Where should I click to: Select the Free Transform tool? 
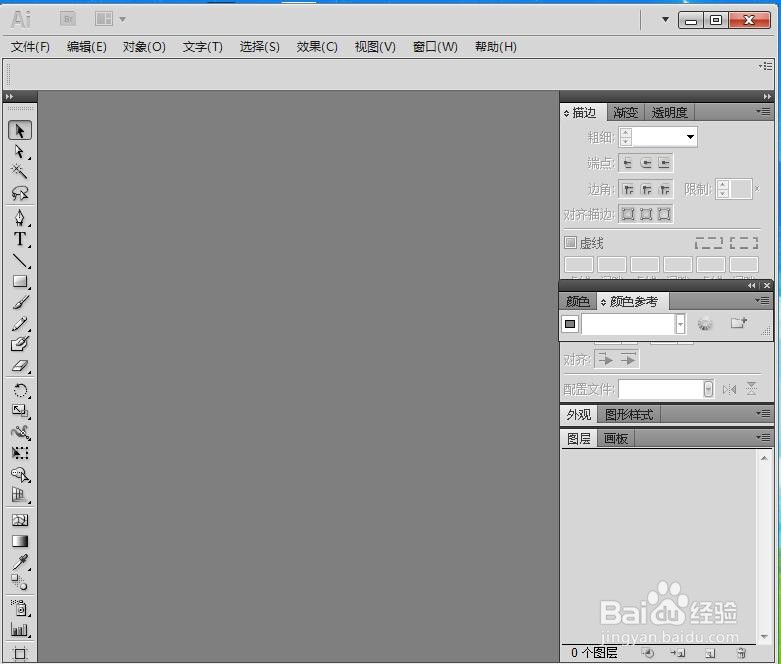click(20, 453)
